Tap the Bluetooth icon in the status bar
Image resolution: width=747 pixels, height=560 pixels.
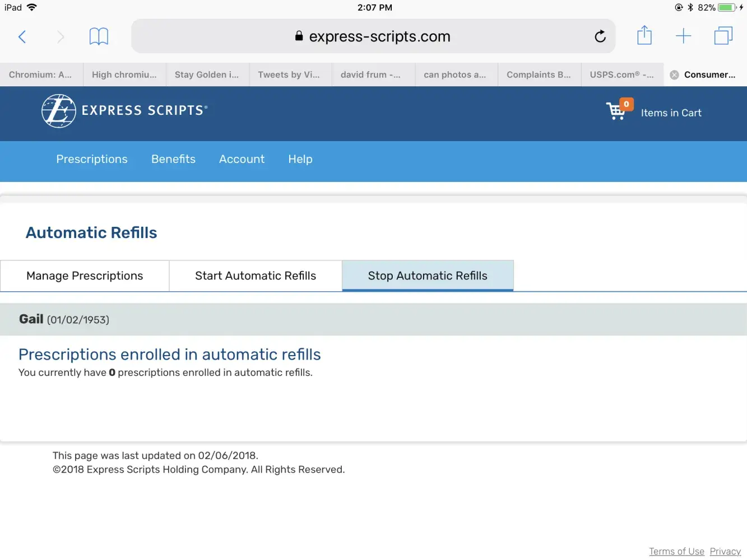690,7
